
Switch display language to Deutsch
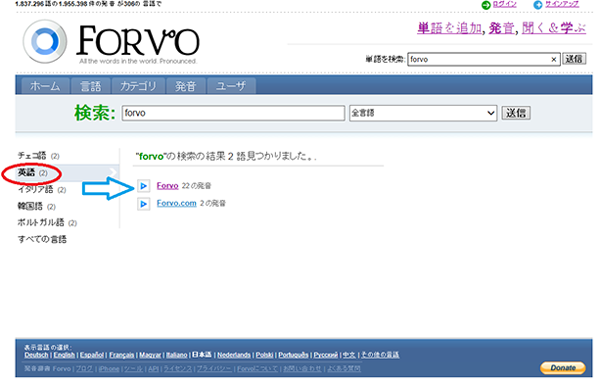click(36, 355)
